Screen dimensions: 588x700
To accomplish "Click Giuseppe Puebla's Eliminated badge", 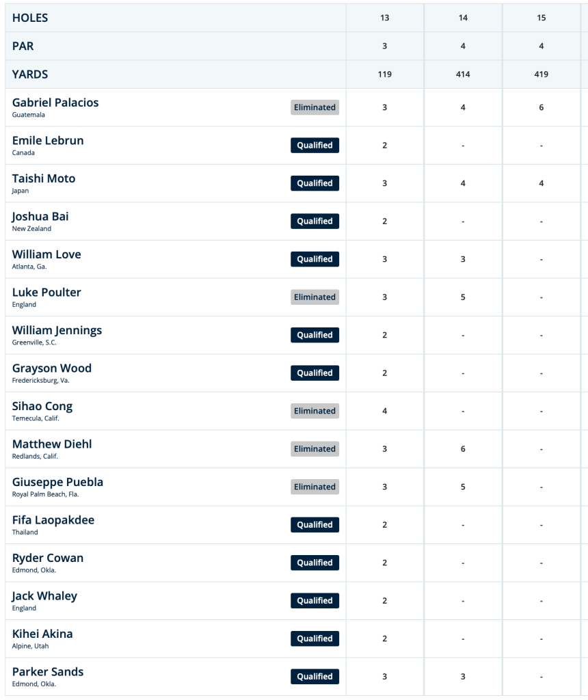I will point(315,487).
